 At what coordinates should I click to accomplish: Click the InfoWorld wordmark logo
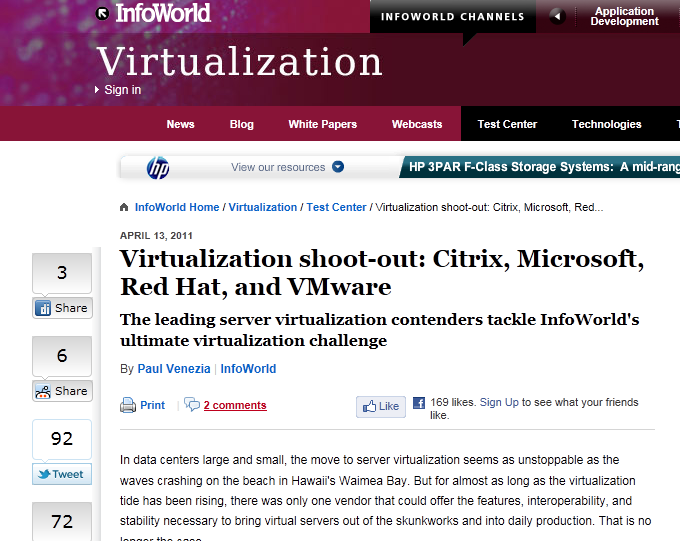(x=163, y=13)
